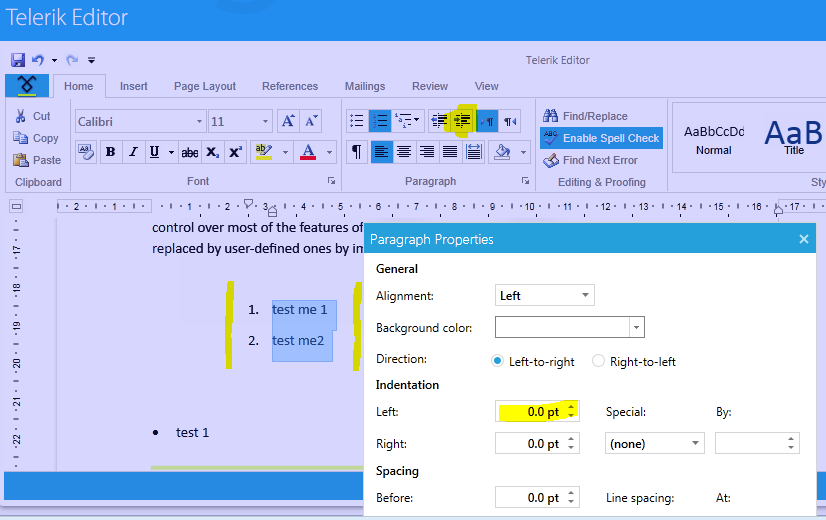Open the highlight color dropdown arrow
Screen dimensions: 826x520
[285, 153]
